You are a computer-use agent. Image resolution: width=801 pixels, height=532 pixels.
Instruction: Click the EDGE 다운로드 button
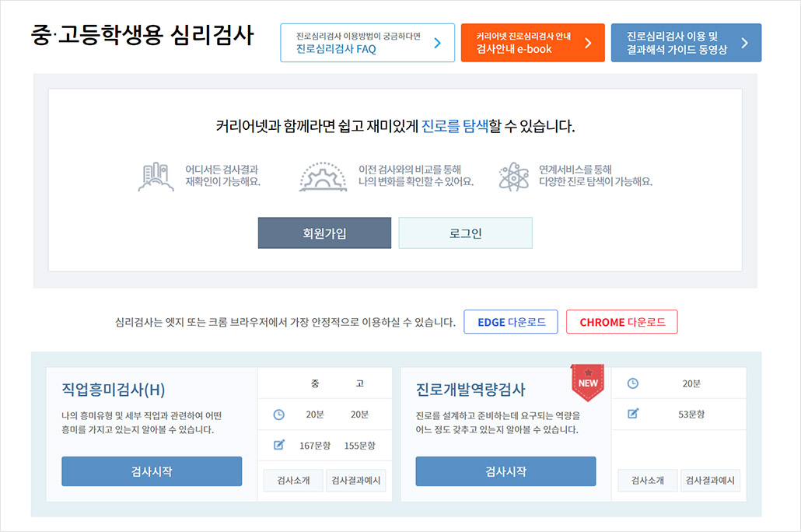tap(511, 322)
